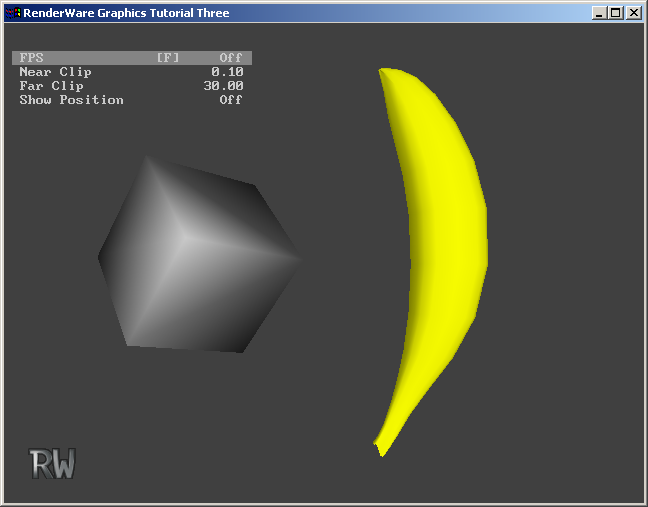The width and height of the screenshot is (648, 507).
Task: Select the Near Clip menu entry
Action: pos(55,72)
